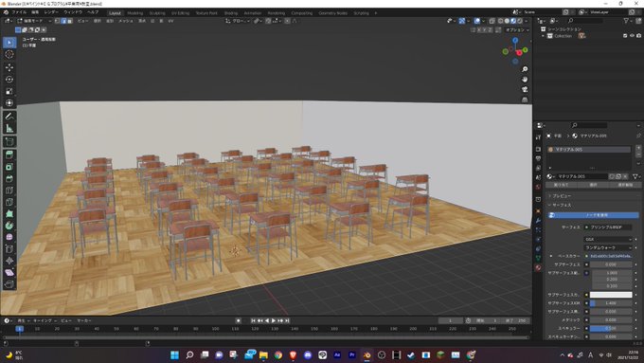Open the レンダー menu
This screenshot has width=644, height=363.
click(x=51, y=12)
